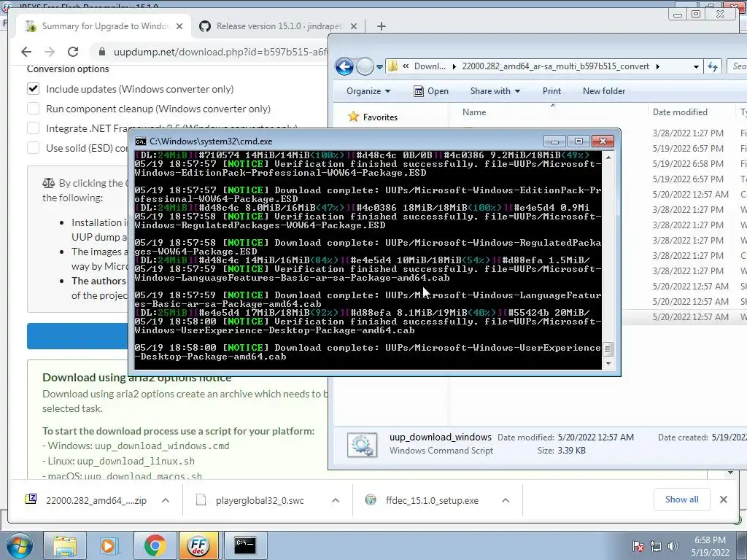
Task: Close the Release version 15.1.0 tab
Action: [354, 26]
